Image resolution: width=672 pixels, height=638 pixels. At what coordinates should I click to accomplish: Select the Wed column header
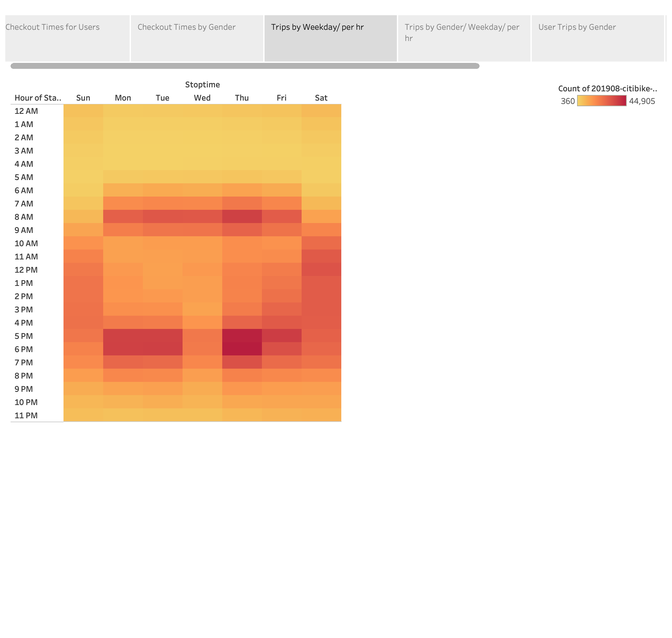[202, 98]
